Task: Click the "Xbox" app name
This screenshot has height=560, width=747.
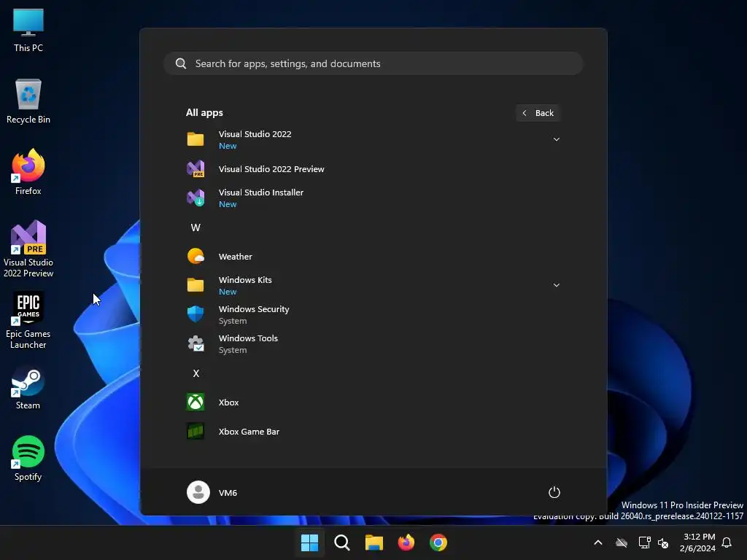Action: (228, 402)
